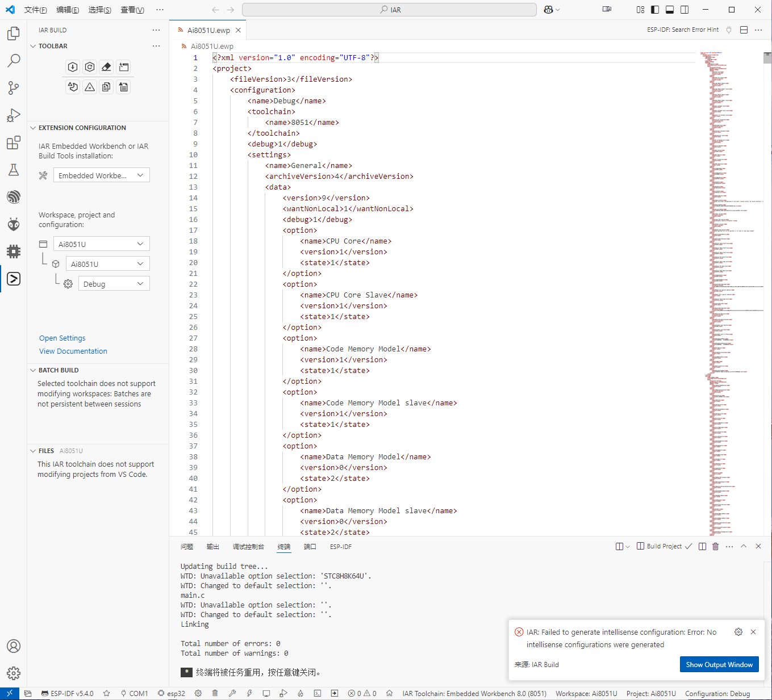The image size is (772, 700).
Task: Click the clear C-STAT warnings triangle icon
Action: coord(90,87)
